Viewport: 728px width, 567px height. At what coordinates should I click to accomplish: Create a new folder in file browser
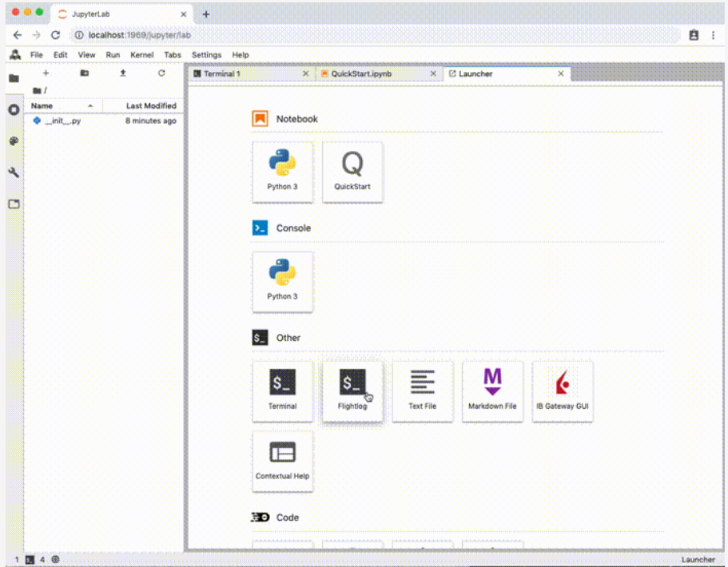click(x=84, y=73)
